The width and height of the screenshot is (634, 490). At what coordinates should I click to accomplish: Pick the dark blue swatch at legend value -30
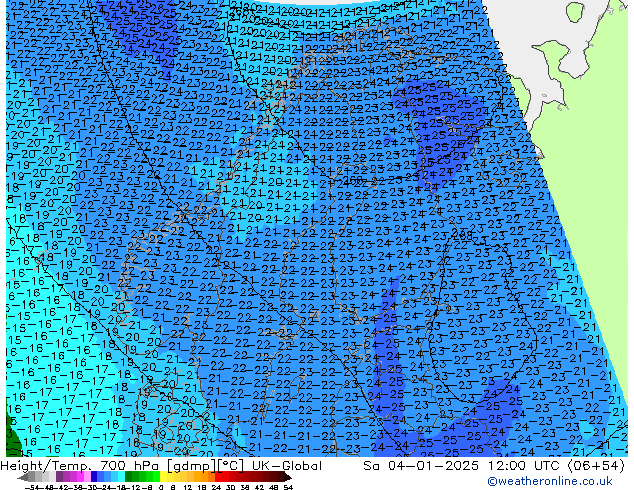pyautogui.click(x=94, y=478)
